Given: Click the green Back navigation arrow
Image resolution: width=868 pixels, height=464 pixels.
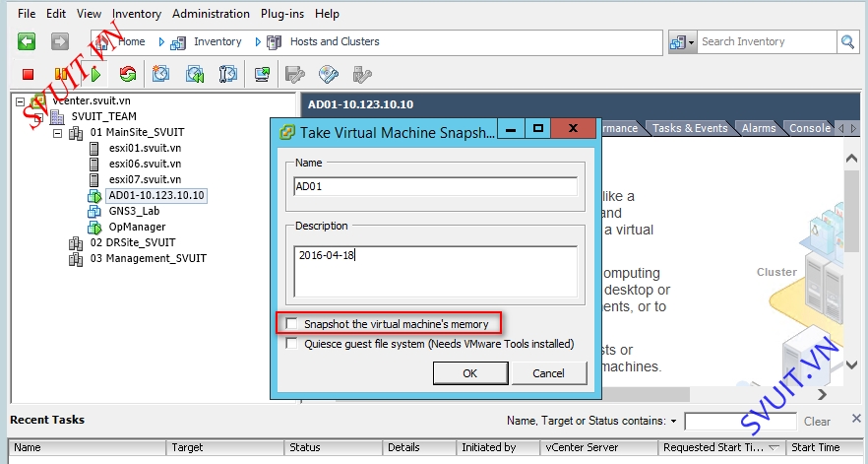Looking at the screenshot, I should tap(27, 41).
